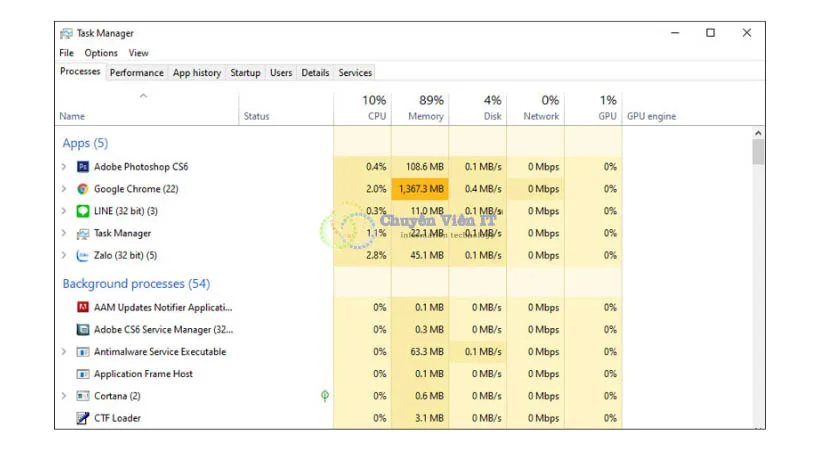Select the Background processes (54) heading
This screenshot has height=450, width=820.
[x=136, y=284]
